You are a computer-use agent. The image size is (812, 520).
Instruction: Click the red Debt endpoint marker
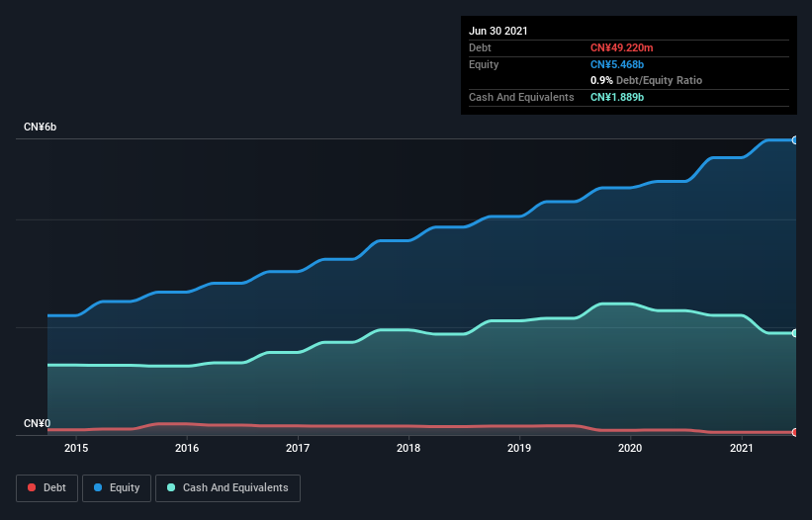795,432
